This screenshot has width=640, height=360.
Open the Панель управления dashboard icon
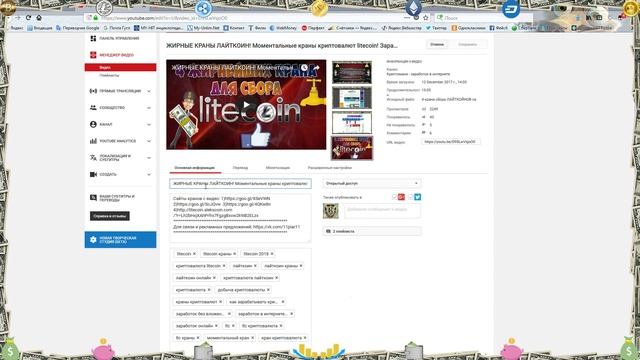click(93, 38)
